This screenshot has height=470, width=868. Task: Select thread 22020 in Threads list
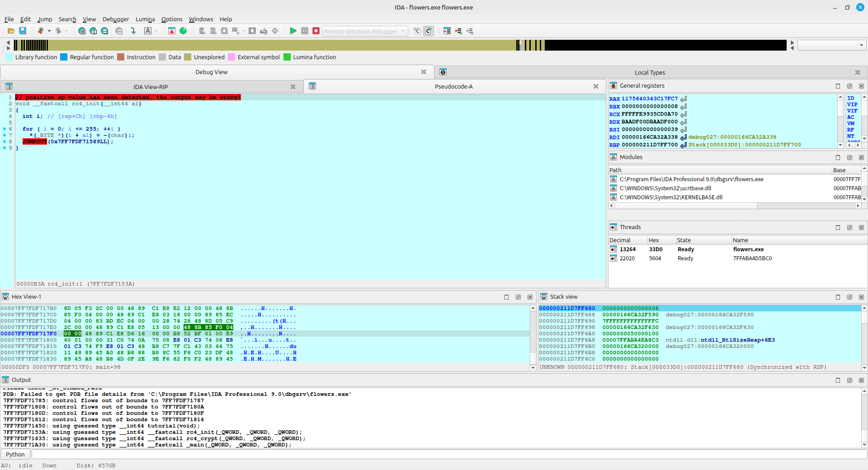(x=627, y=258)
